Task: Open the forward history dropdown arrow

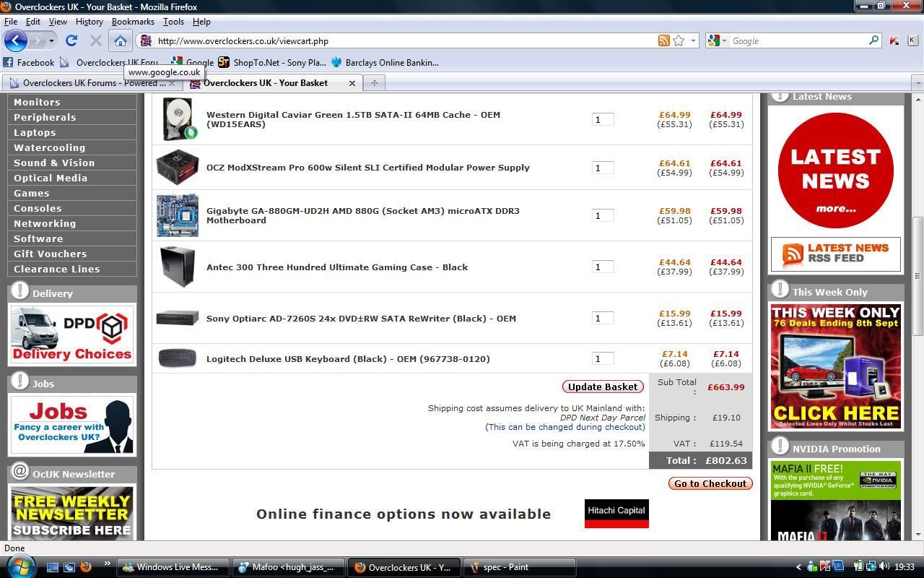Action: (51, 41)
